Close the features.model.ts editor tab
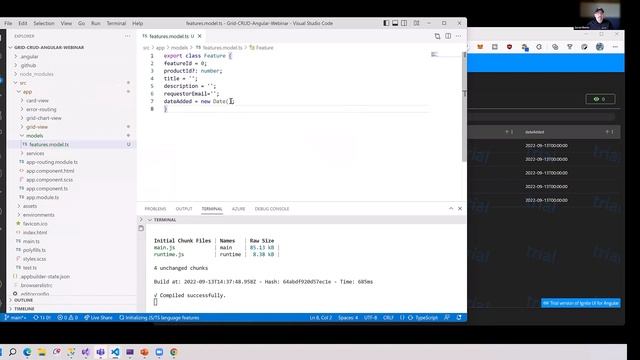 (200, 36)
